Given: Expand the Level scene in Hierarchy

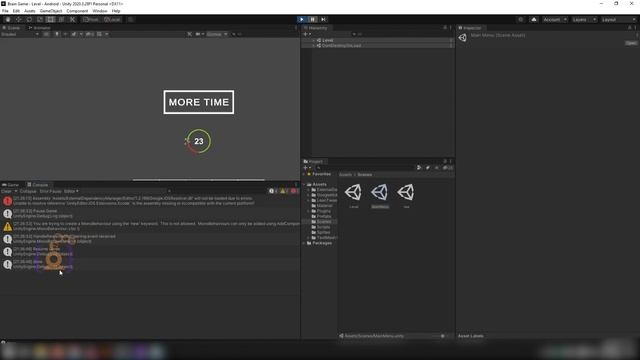Looking at the screenshot, I should tap(313, 40).
